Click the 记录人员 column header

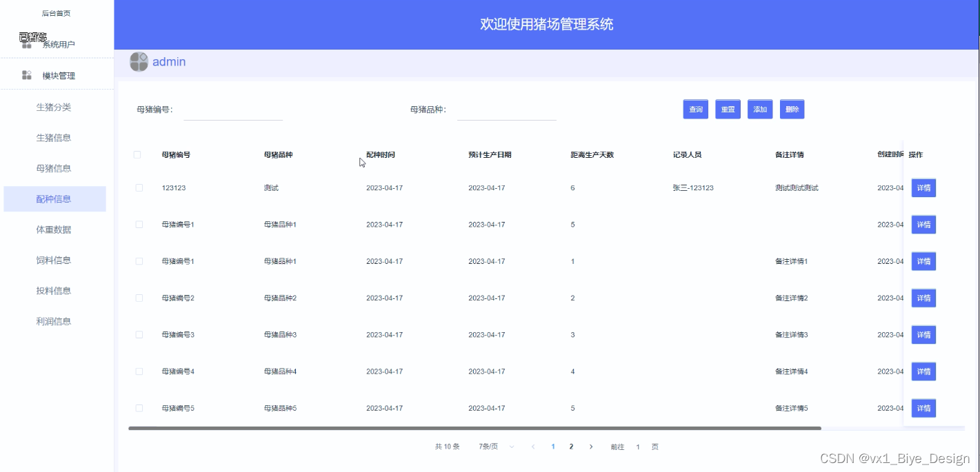point(687,155)
